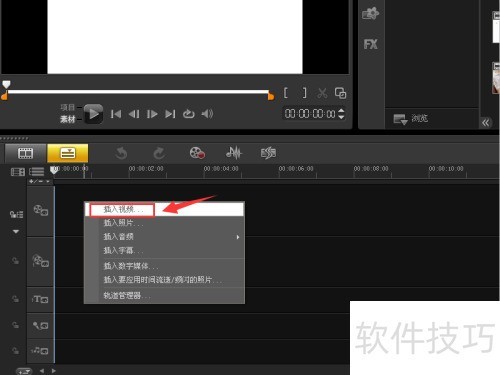Select the title track icon
The height and width of the screenshot is (375, 500).
tap(40, 299)
